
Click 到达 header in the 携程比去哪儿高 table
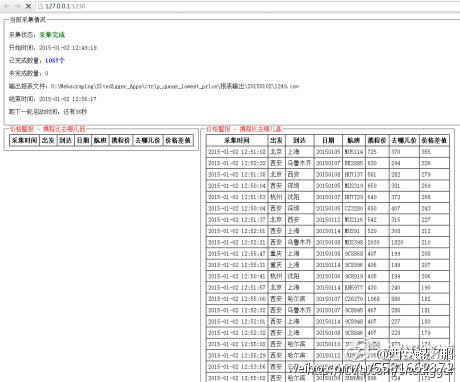pos(300,140)
